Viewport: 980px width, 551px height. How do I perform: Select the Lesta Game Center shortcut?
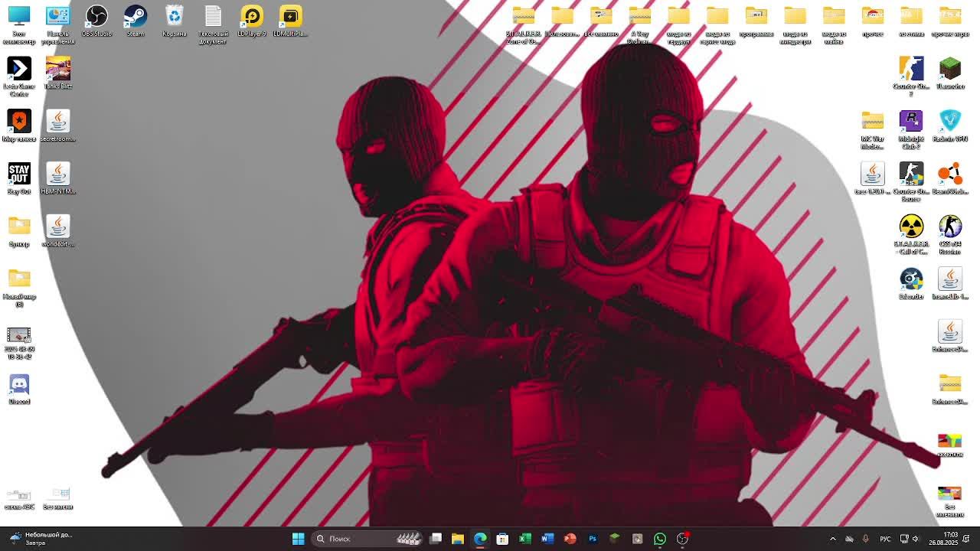click(19, 77)
